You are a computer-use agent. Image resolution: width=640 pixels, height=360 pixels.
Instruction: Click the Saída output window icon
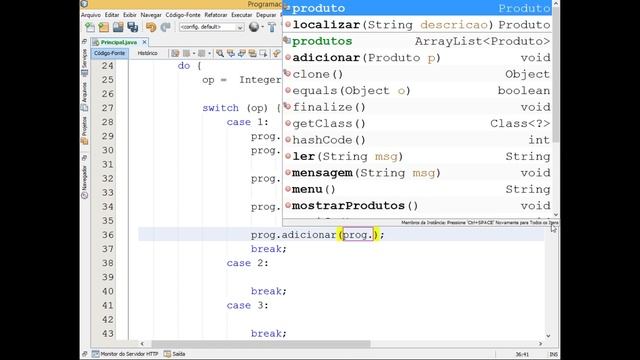167,354
